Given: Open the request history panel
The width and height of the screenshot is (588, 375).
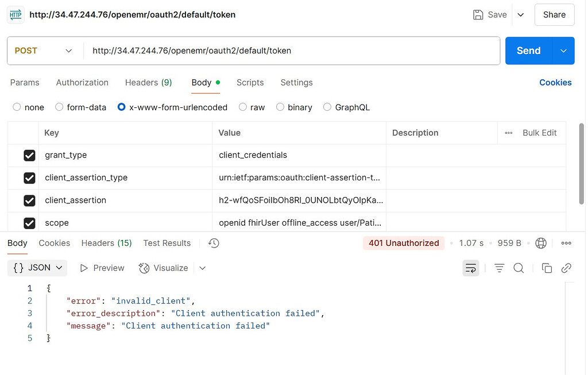Looking at the screenshot, I should click(213, 243).
